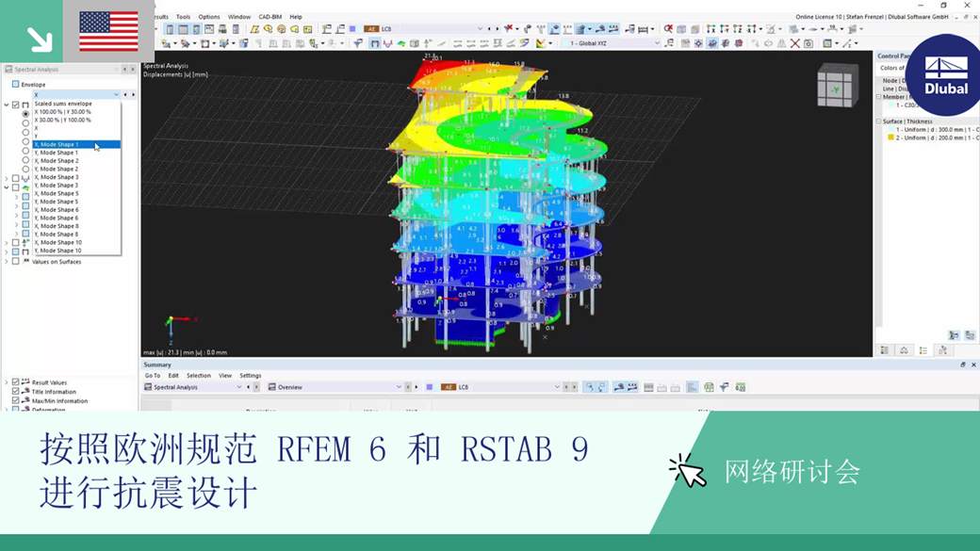Toggle the Max/Min Information checkbox
The width and height of the screenshot is (980, 551).
16,401
